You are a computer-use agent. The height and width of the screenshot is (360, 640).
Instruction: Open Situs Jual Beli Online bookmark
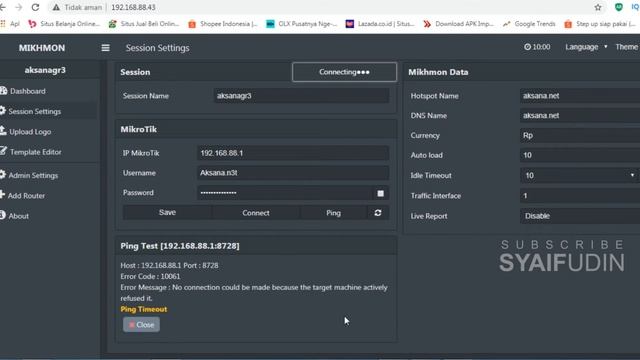(x=144, y=24)
